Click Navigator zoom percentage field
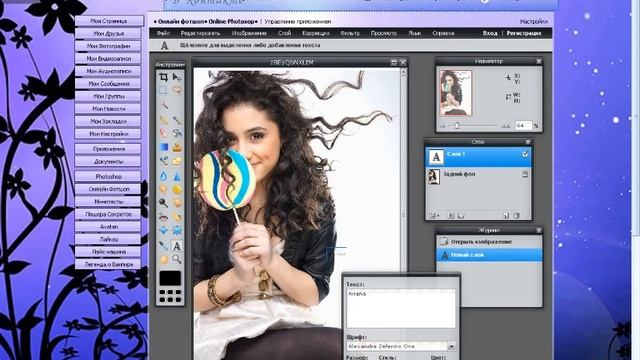The image size is (640, 360). pyautogui.click(x=523, y=126)
